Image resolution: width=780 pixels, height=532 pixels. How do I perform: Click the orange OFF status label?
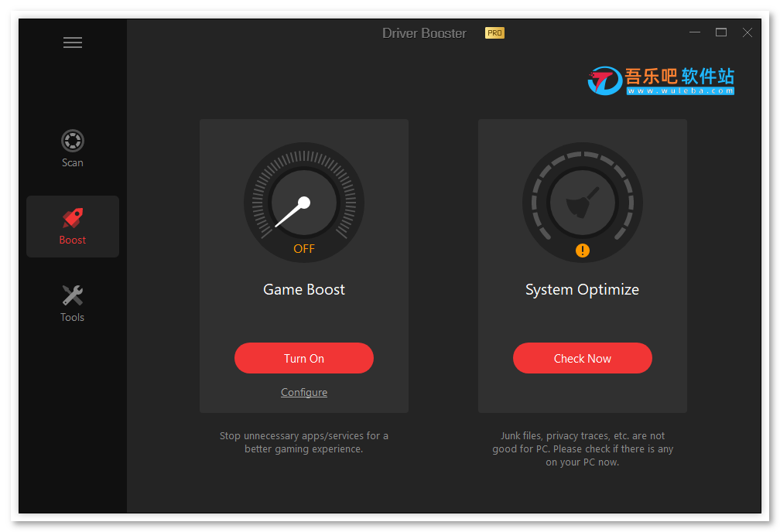click(304, 248)
